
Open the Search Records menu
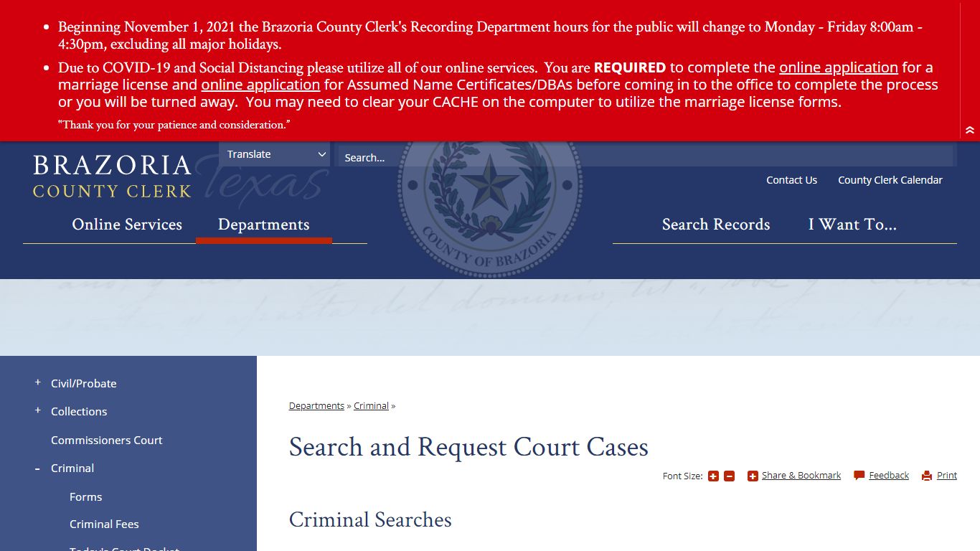716,225
